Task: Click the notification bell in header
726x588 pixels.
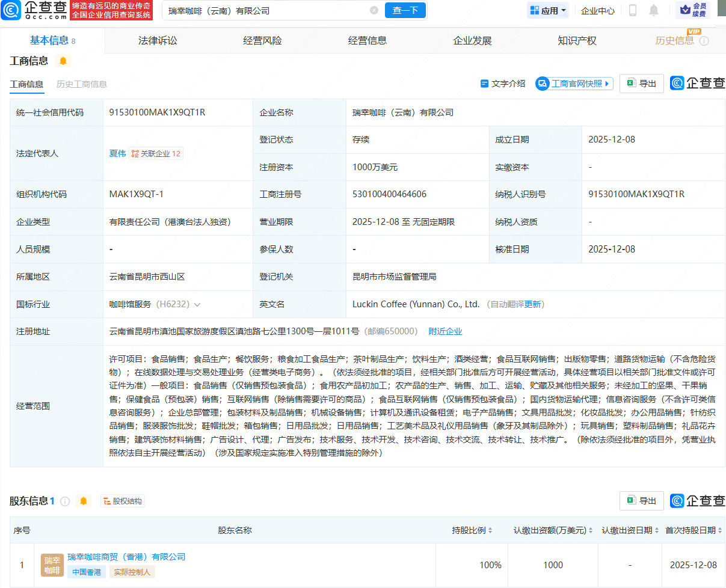Action: click(653, 10)
